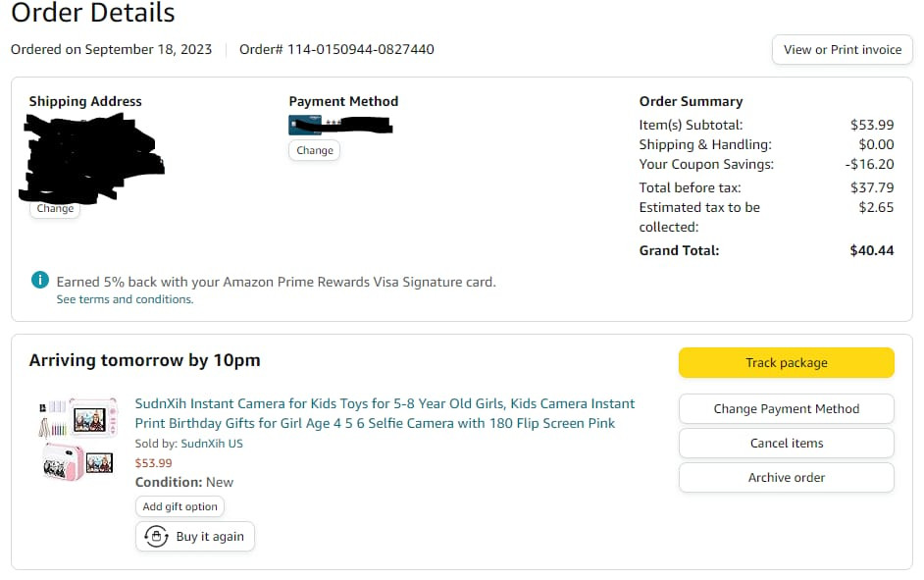Change the shipping address
This screenshot has height=580, width=924.
55,208
